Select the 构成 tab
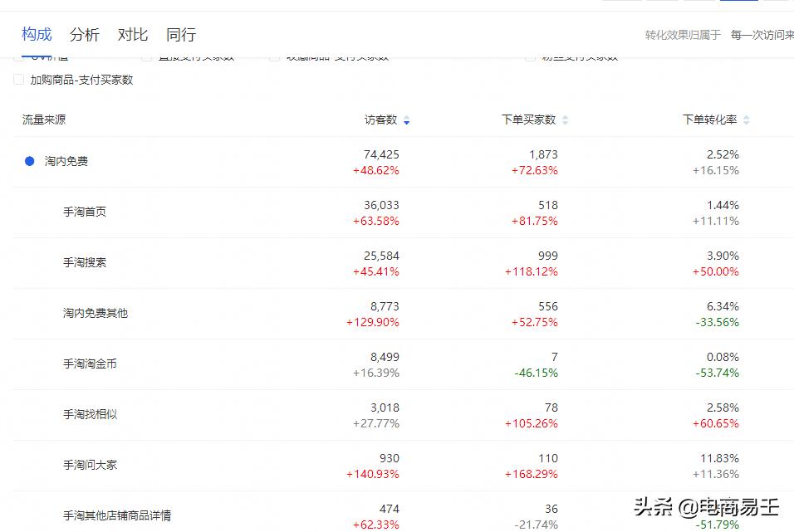Viewport: 794px width, 532px height. coord(36,34)
